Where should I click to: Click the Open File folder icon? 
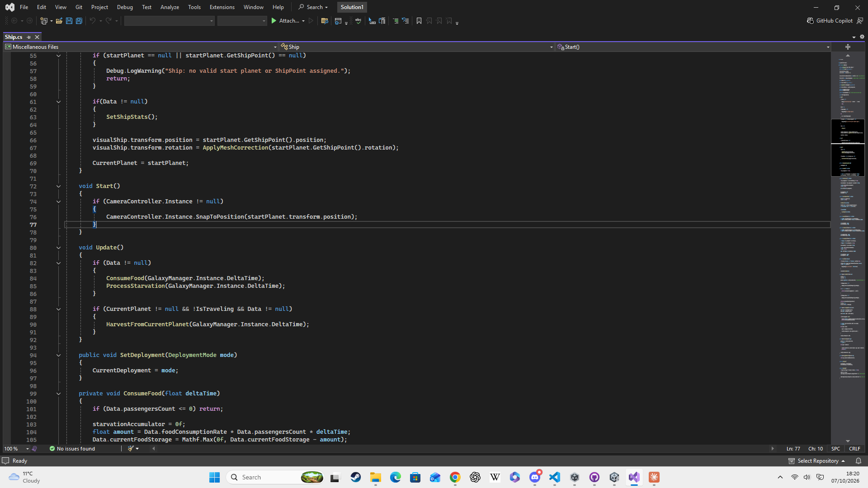[59, 21]
